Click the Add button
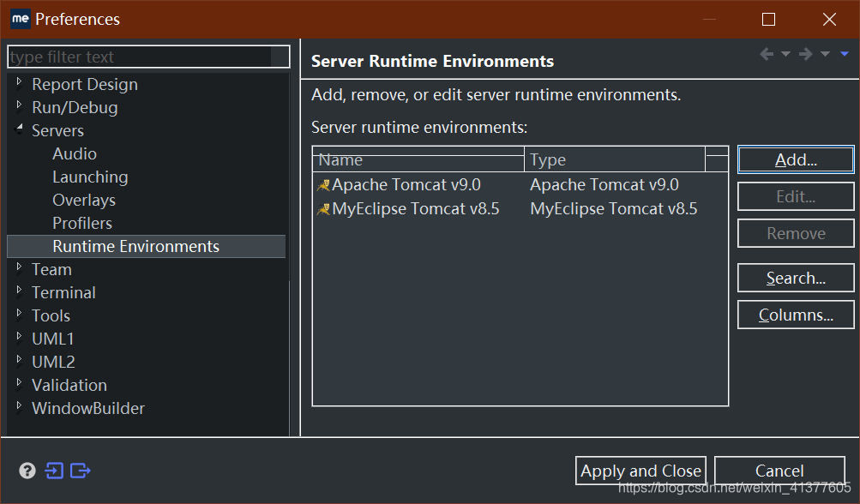This screenshot has width=860, height=504. click(x=795, y=159)
